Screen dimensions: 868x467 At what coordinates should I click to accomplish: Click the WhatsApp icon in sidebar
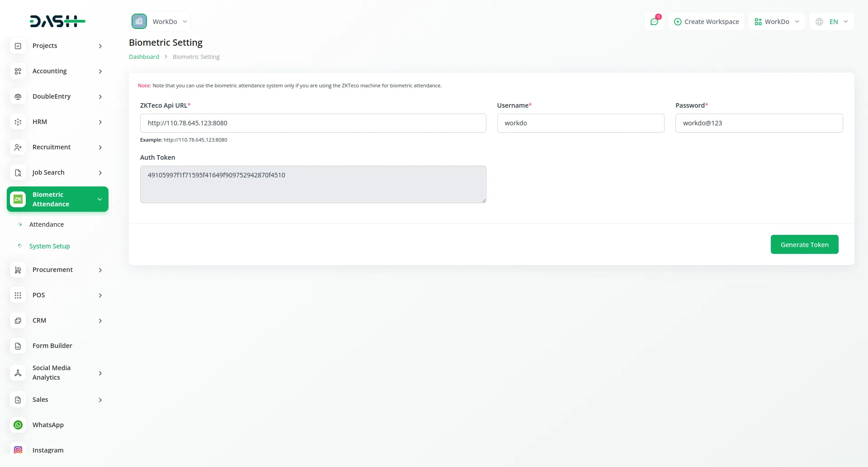[x=18, y=425]
